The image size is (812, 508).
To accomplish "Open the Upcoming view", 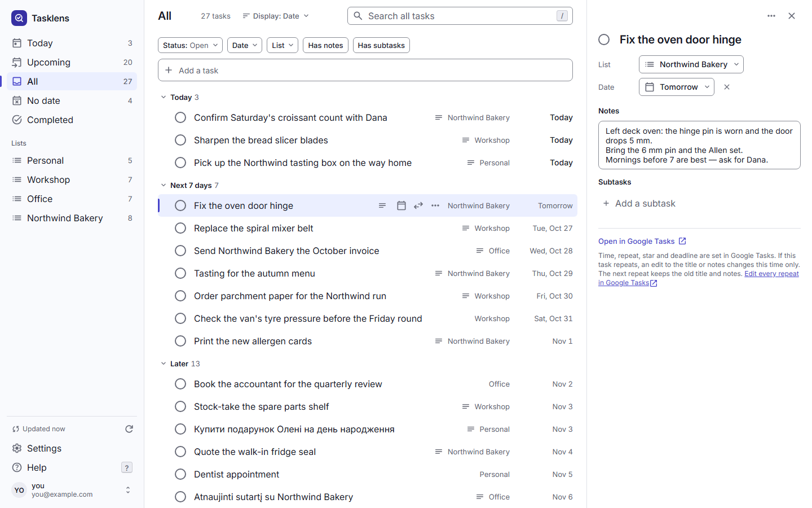I will [72, 62].
